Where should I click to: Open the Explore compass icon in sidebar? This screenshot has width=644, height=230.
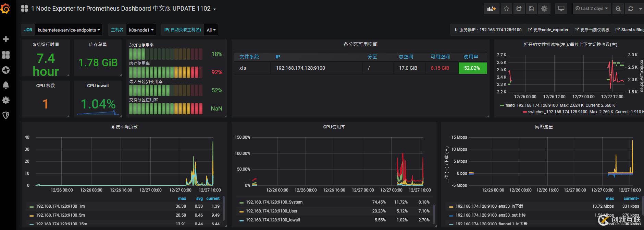click(x=6, y=70)
